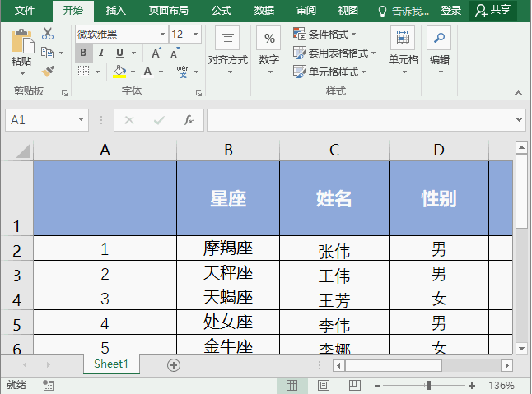Screen dimensions: 532x394
Task: Open font color dropdown arrow
Action: point(161,72)
